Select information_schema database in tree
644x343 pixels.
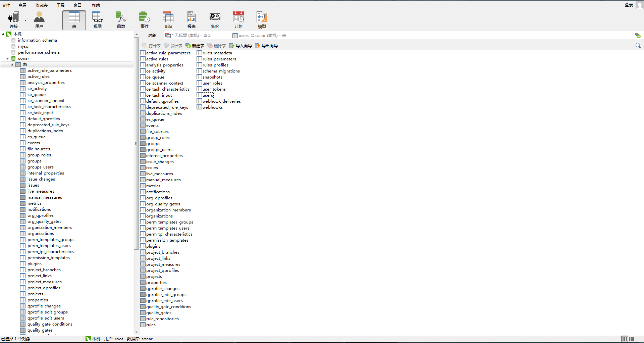click(37, 40)
